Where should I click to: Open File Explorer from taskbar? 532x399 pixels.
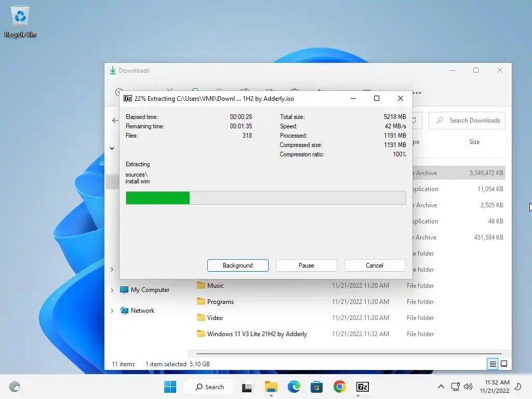(271, 387)
